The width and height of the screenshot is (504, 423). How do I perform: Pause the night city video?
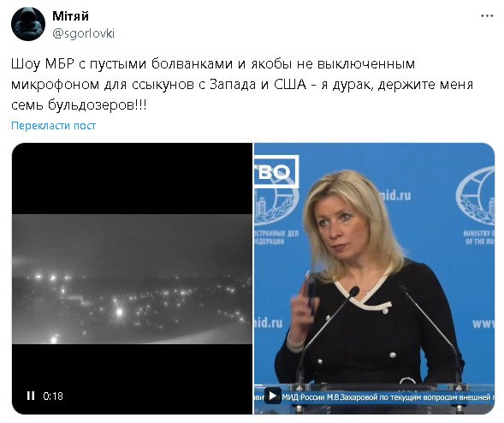pyautogui.click(x=31, y=396)
